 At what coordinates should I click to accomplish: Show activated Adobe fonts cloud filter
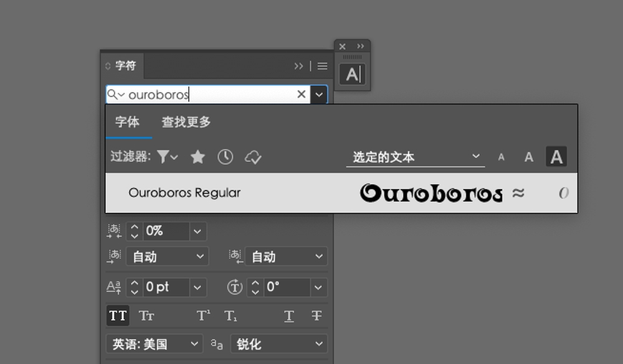click(253, 157)
